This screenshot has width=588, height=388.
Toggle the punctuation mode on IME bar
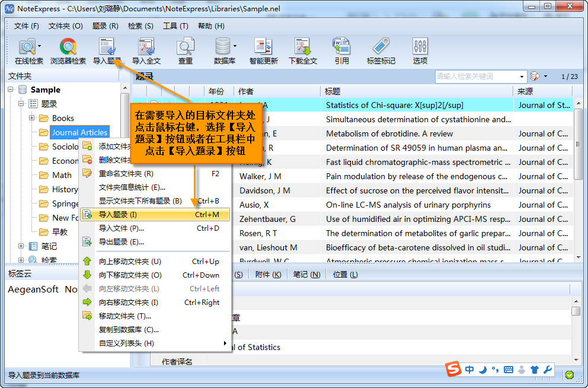pyautogui.click(x=496, y=370)
